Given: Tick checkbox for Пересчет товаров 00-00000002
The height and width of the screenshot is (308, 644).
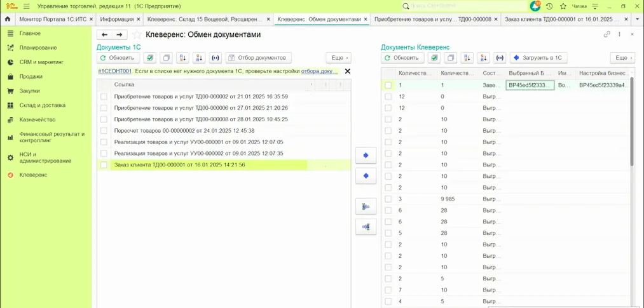Looking at the screenshot, I should pos(104,131).
